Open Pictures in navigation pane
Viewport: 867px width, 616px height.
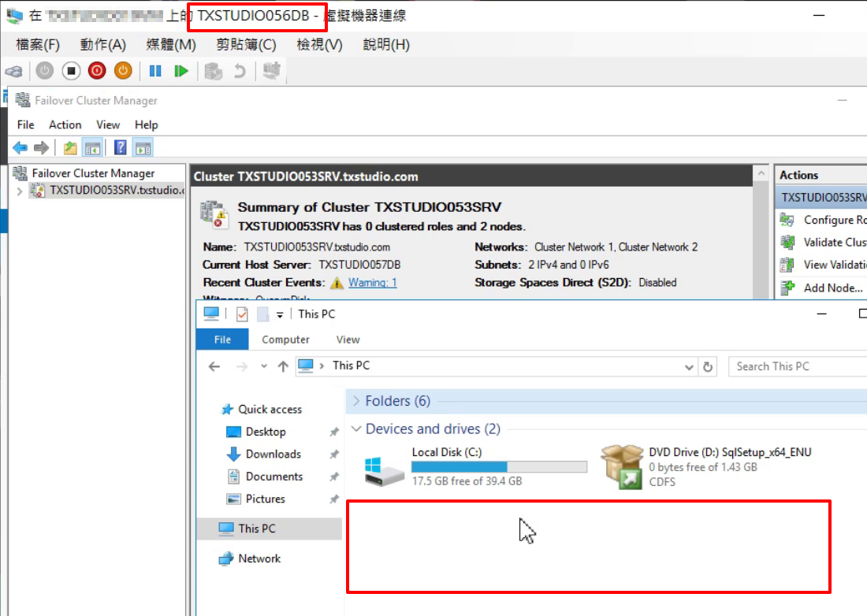pos(257,499)
